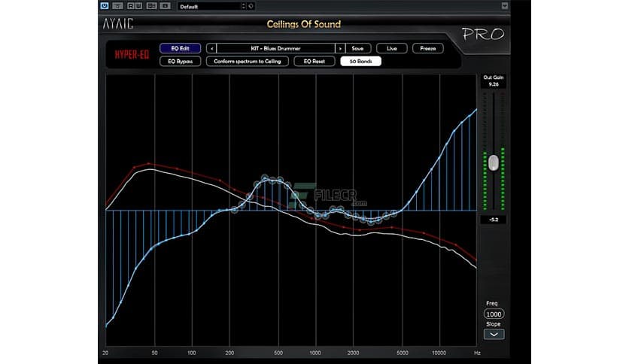Click the -5.2 level readout
Image resolution: width=629 pixels, height=364 pixels.
(494, 220)
